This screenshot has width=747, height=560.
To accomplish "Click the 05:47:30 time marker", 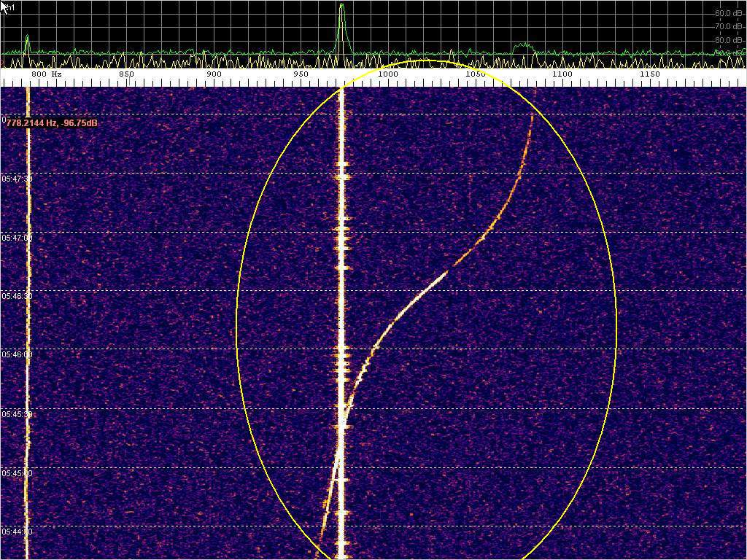I will (15, 179).
